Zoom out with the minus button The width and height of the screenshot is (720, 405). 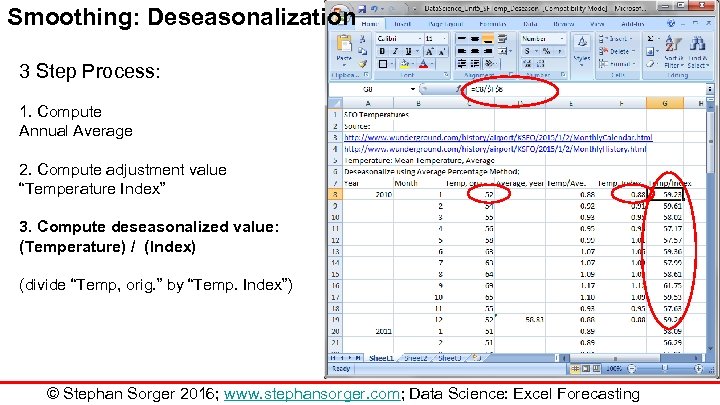coord(632,369)
